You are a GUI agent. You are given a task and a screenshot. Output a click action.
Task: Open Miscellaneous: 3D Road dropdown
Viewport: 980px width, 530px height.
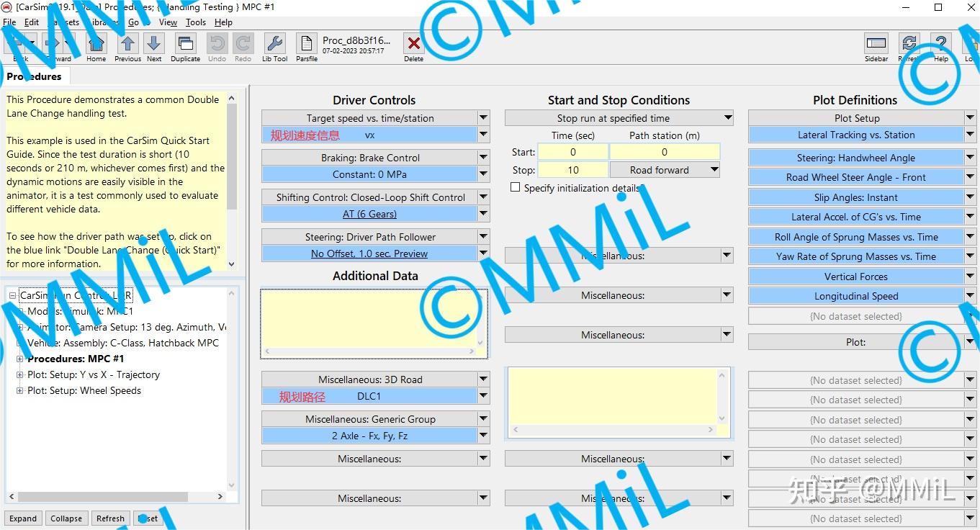[x=483, y=379]
